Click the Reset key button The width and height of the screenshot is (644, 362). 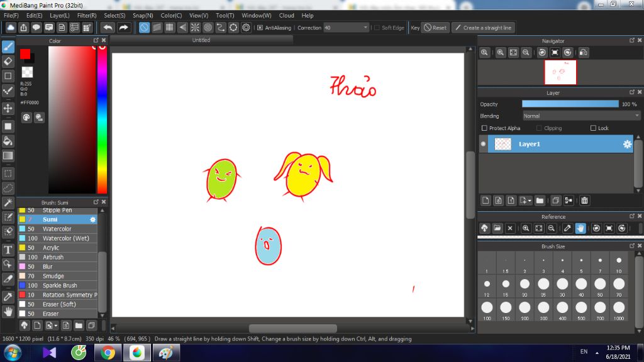(435, 28)
